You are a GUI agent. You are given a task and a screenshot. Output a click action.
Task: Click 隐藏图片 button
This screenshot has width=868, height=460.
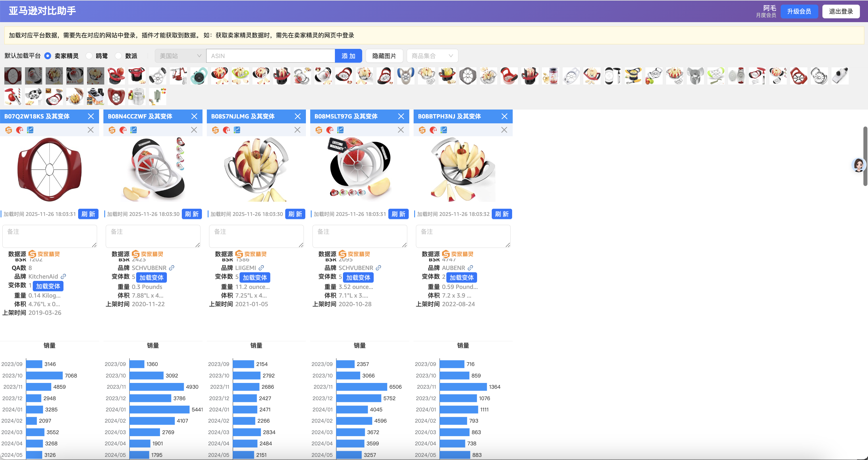tap(384, 56)
